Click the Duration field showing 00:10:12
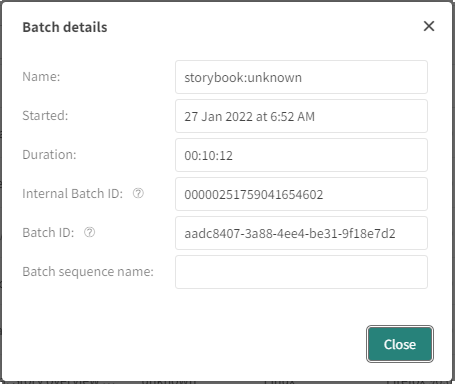This screenshot has height=384, width=455. (301, 155)
